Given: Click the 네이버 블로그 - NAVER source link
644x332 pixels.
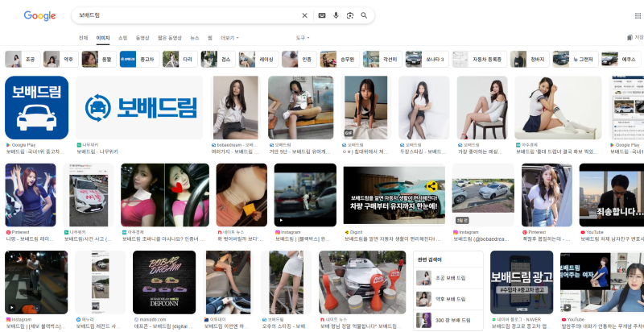Looking at the screenshot, I should (x=516, y=319).
